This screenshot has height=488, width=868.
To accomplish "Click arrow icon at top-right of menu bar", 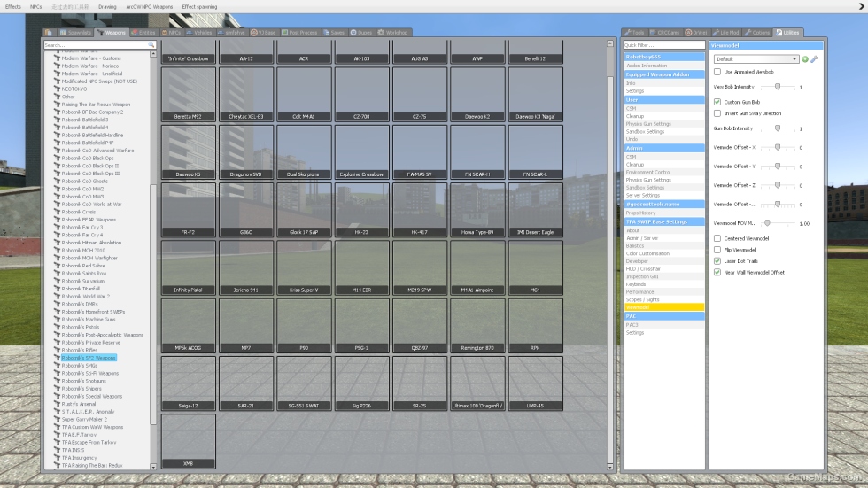I will click(861, 6).
